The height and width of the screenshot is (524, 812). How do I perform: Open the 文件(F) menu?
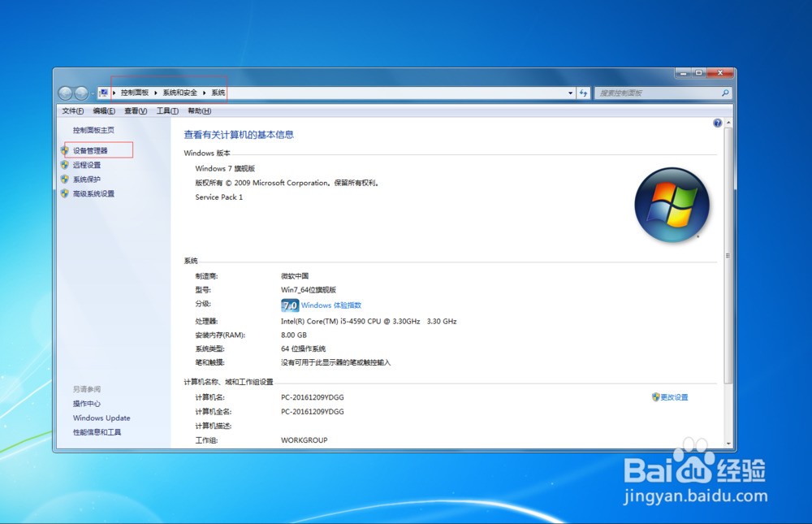click(x=73, y=111)
